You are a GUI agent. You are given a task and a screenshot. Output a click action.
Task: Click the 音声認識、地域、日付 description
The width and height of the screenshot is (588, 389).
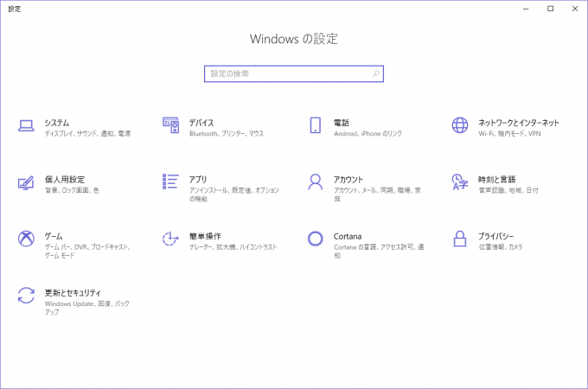click(x=508, y=190)
